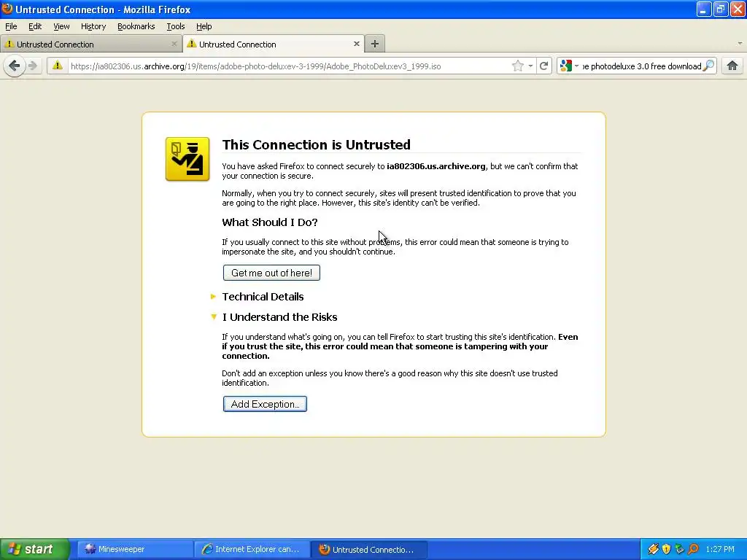This screenshot has width=747, height=560.
Task: Open the Tools menu
Action: pos(176,26)
